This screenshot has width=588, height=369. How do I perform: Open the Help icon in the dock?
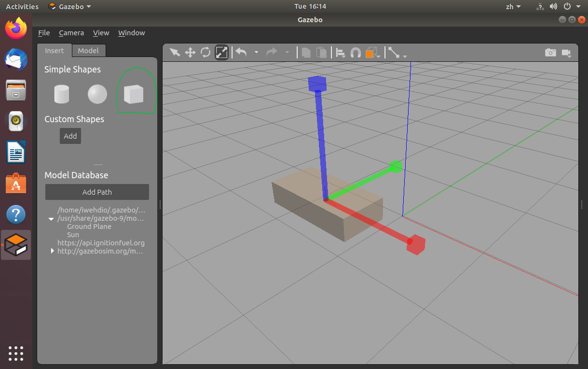point(16,214)
